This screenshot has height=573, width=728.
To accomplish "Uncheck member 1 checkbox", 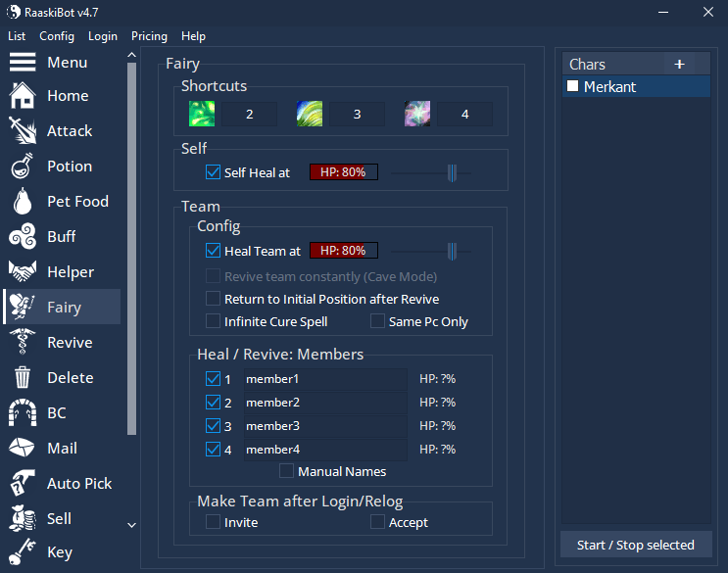I will click(213, 379).
